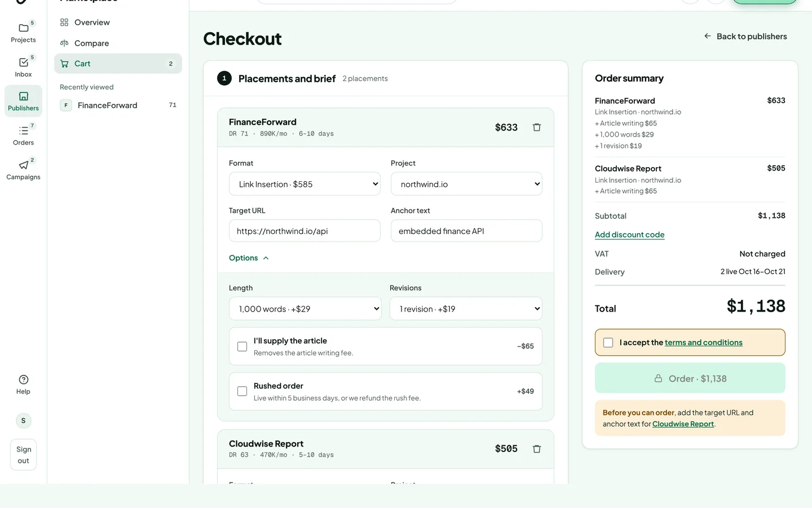812x508 pixels.
Task: Click the 2 placements count text
Action: [365, 78]
